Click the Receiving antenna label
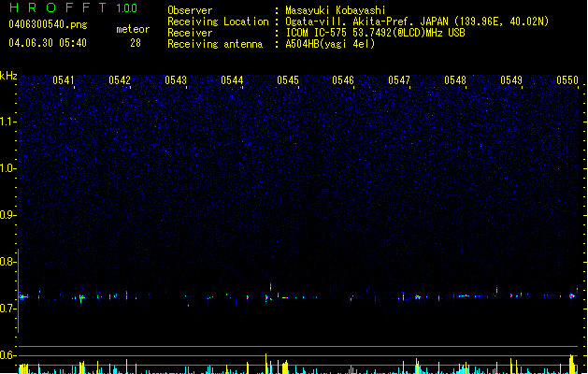 pos(215,44)
